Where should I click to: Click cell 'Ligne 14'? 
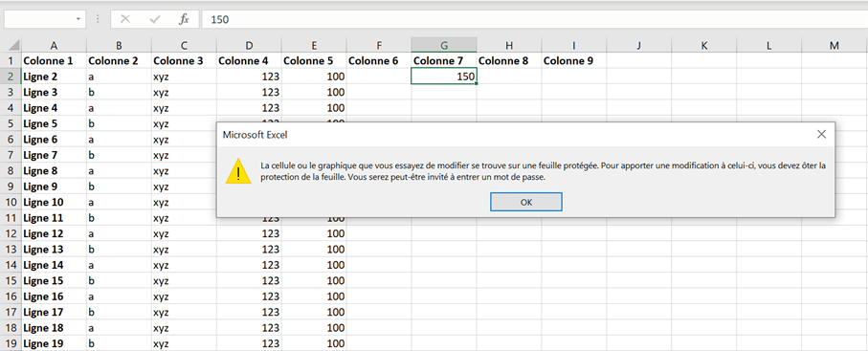coord(54,265)
